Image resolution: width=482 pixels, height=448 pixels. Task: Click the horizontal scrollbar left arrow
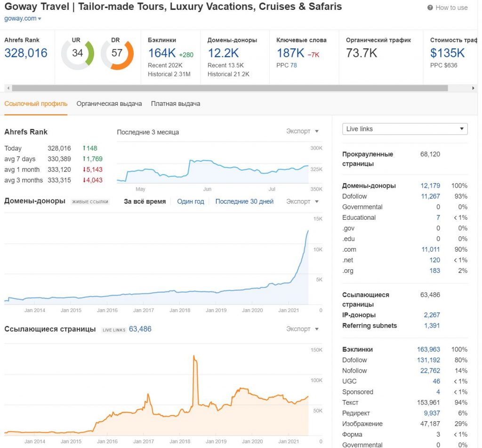point(8,88)
